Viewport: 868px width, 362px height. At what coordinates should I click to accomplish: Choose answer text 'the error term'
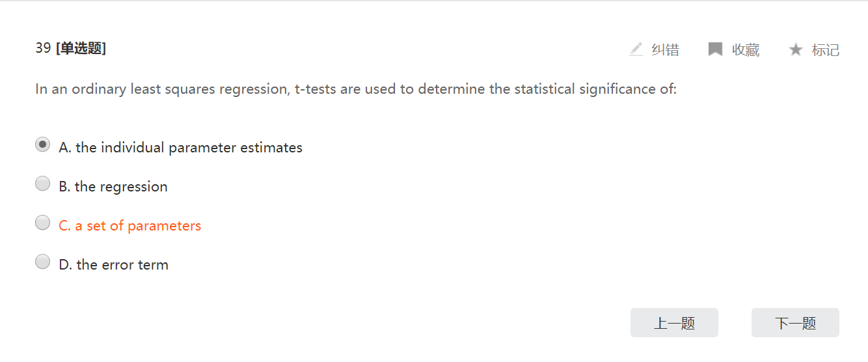coord(122,265)
